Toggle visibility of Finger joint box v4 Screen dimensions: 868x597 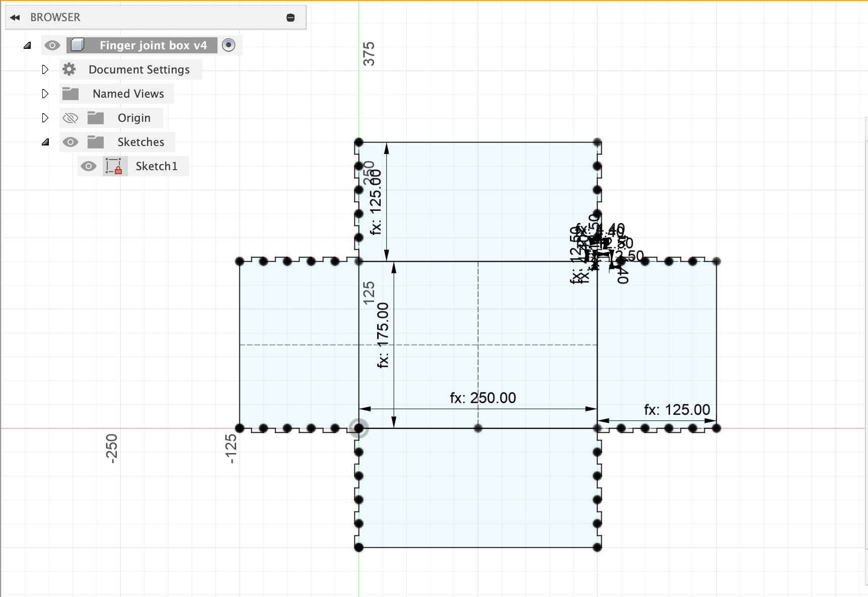click(x=52, y=45)
